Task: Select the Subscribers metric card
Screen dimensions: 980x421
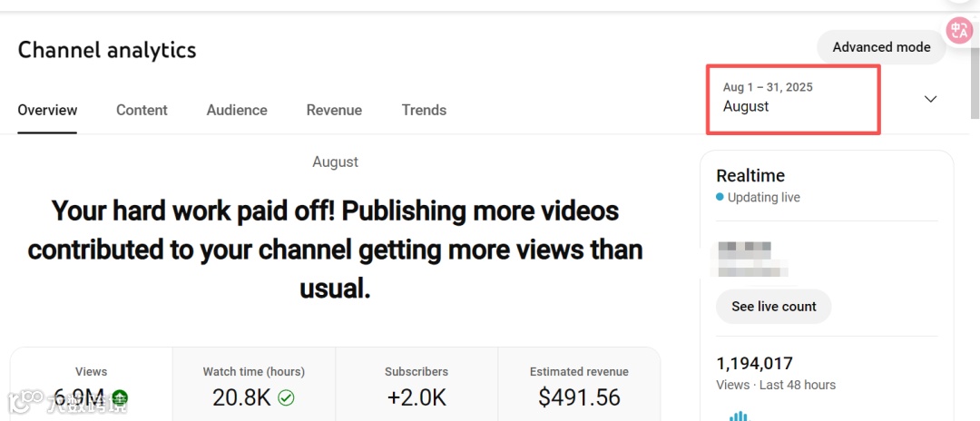Action: pos(416,384)
